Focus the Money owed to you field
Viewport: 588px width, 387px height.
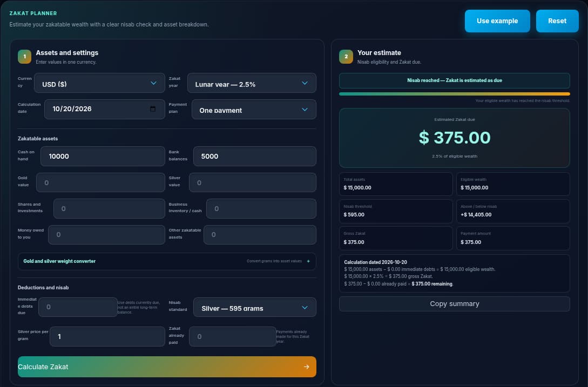pyautogui.click(x=106, y=235)
